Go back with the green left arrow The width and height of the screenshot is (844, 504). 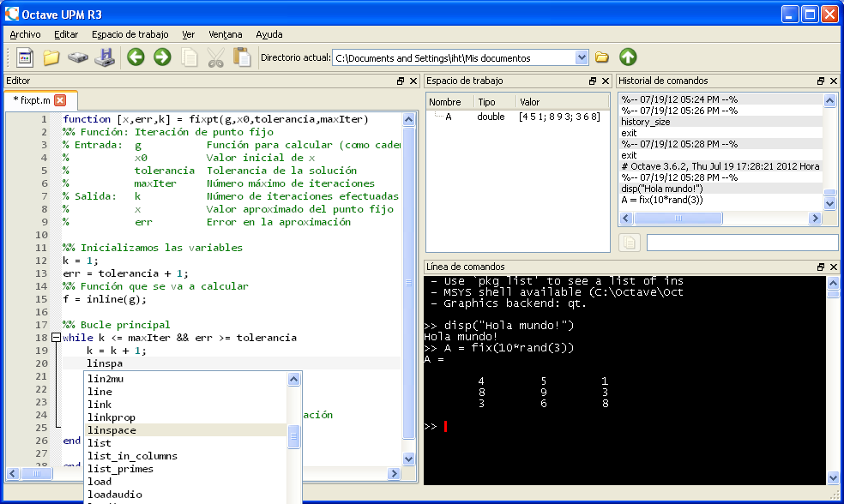tap(136, 57)
